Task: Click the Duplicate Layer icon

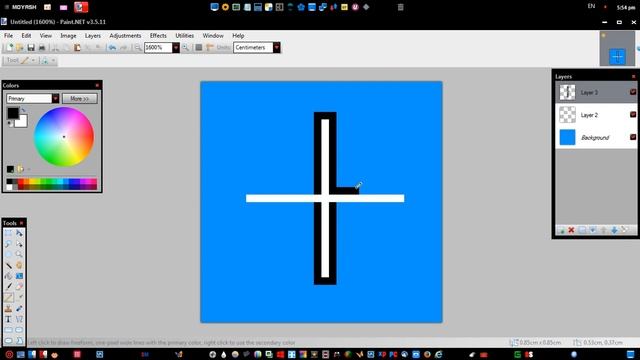Action: [582, 231]
